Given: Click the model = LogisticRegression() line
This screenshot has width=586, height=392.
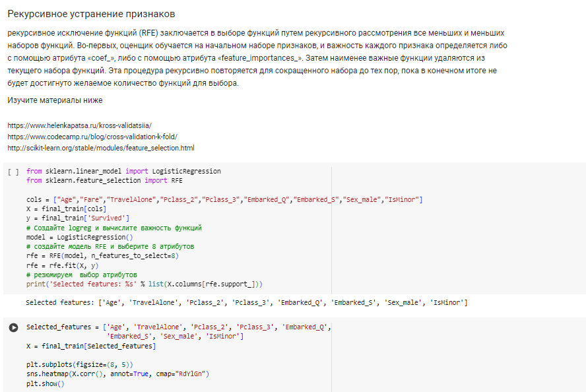Looking at the screenshot, I should tap(80, 238).
